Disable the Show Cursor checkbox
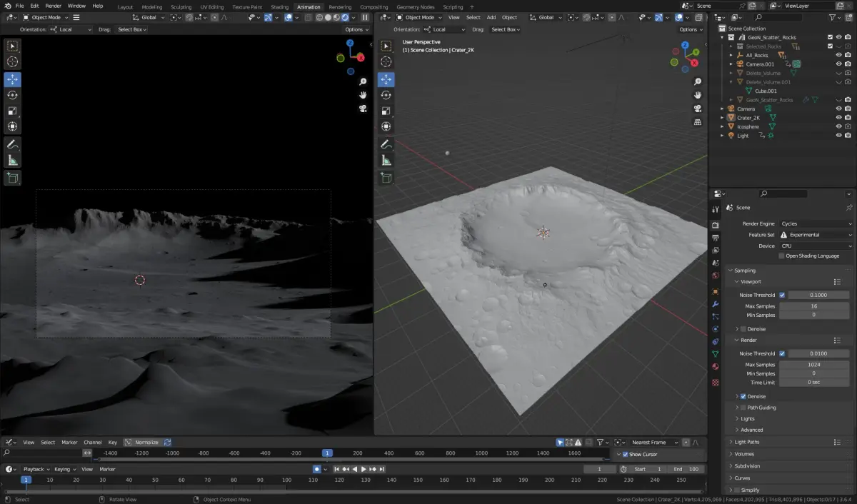Image resolution: width=857 pixels, height=504 pixels. (x=626, y=455)
